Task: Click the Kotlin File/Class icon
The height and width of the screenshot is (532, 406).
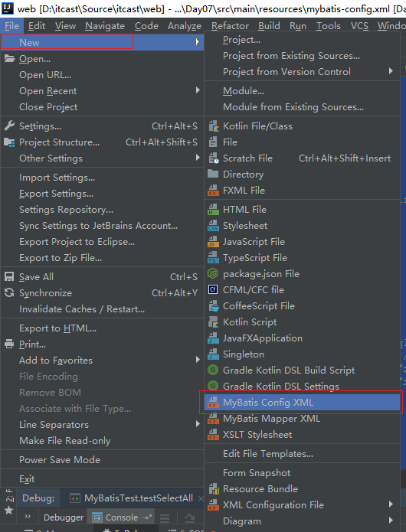Action: pos(213,126)
